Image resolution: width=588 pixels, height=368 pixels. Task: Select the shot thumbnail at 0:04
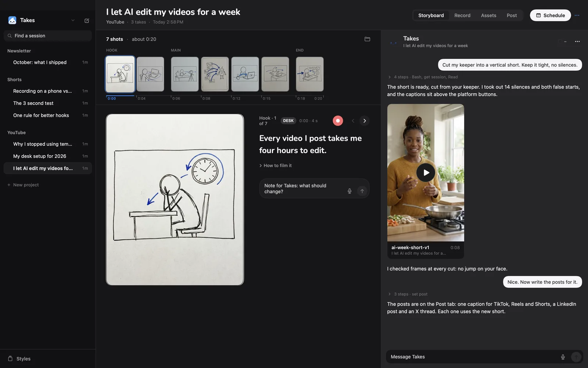(150, 74)
